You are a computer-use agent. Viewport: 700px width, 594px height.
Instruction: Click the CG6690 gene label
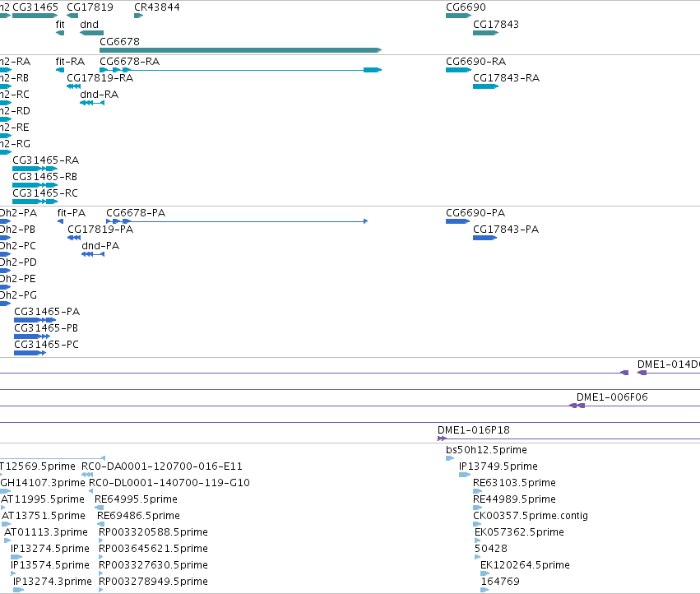click(x=466, y=7)
